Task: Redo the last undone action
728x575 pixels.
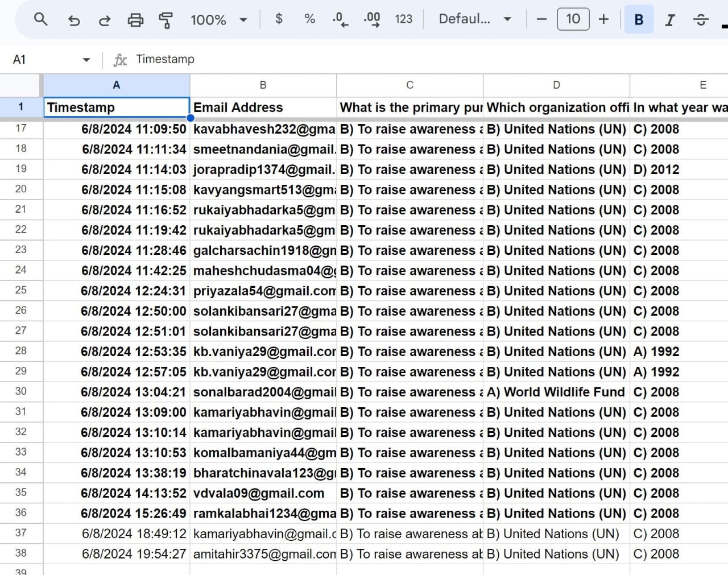Action: pyautogui.click(x=105, y=20)
